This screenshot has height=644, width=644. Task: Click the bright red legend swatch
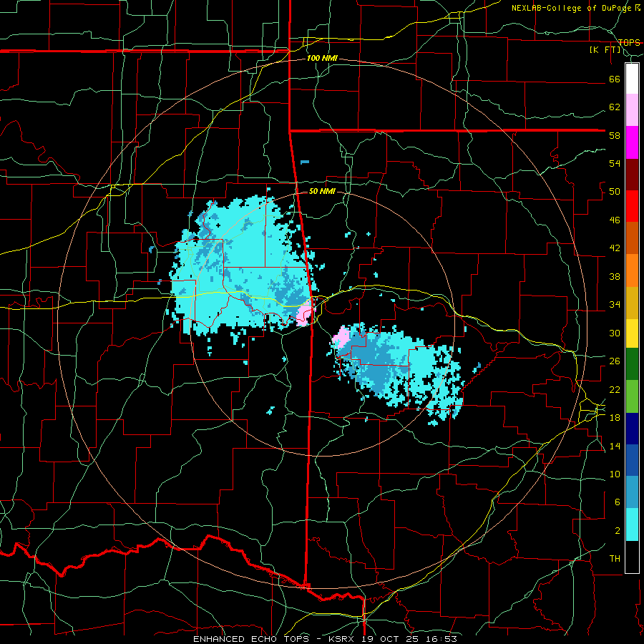(x=632, y=206)
